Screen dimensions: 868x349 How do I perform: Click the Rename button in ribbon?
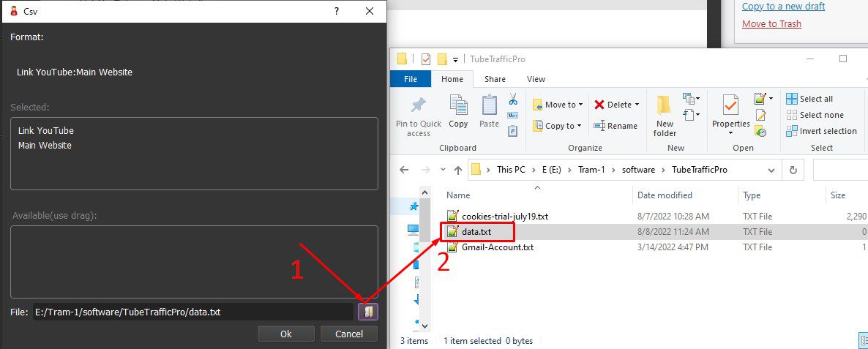click(x=616, y=126)
